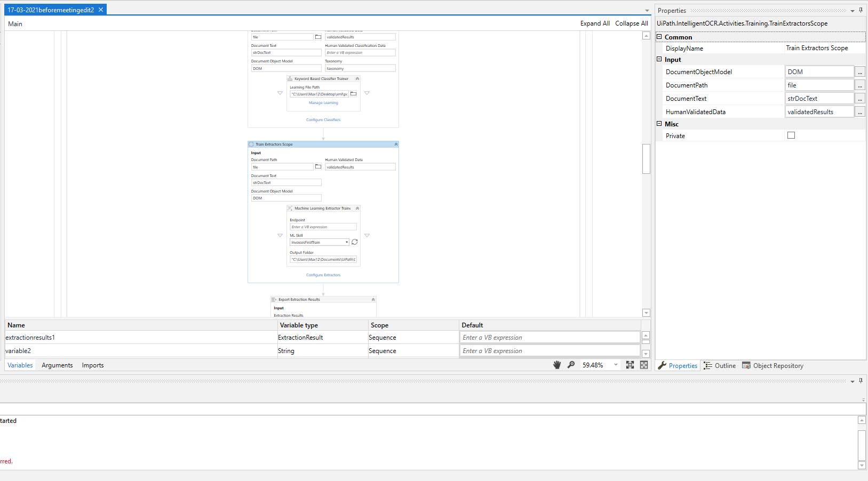Click the Train Extractors Scope activity icon
868x481 pixels.
[x=251, y=145]
